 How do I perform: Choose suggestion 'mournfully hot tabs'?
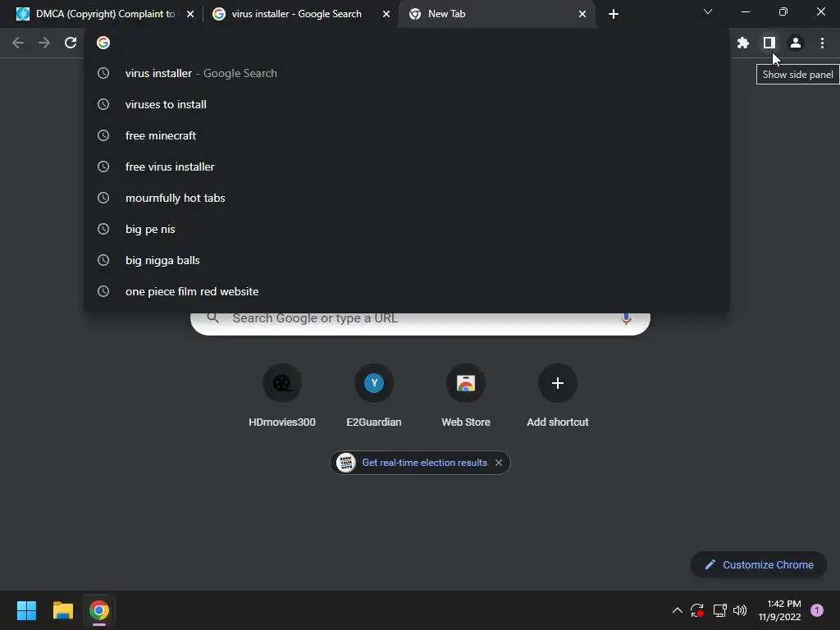pos(407,198)
